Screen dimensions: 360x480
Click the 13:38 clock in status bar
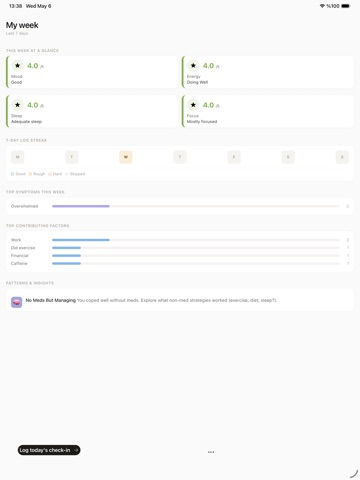(15, 6)
